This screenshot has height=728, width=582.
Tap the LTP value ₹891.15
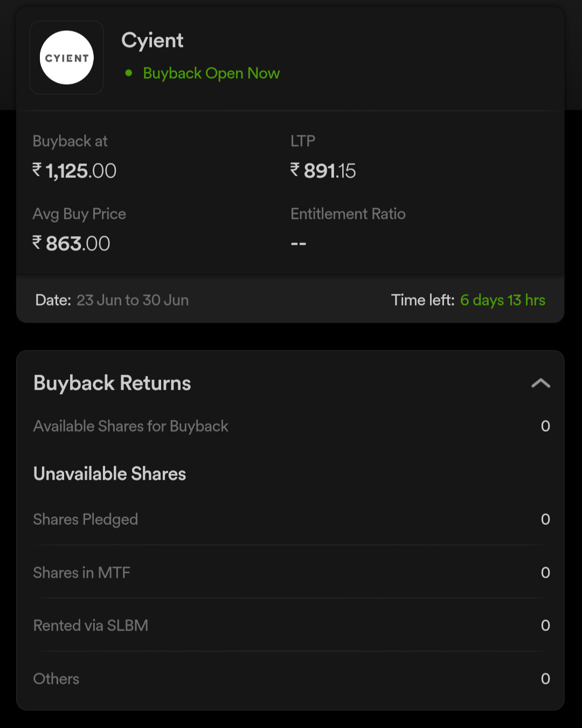click(323, 171)
